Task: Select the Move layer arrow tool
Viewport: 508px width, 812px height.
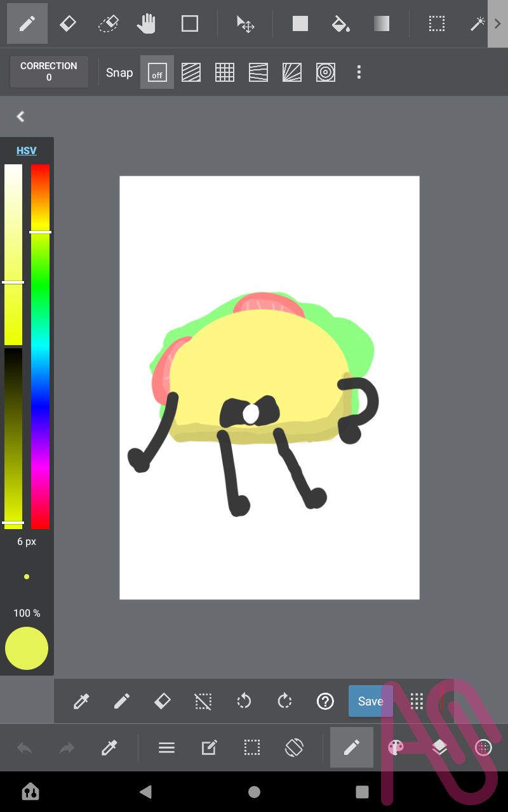Action: (x=245, y=24)
